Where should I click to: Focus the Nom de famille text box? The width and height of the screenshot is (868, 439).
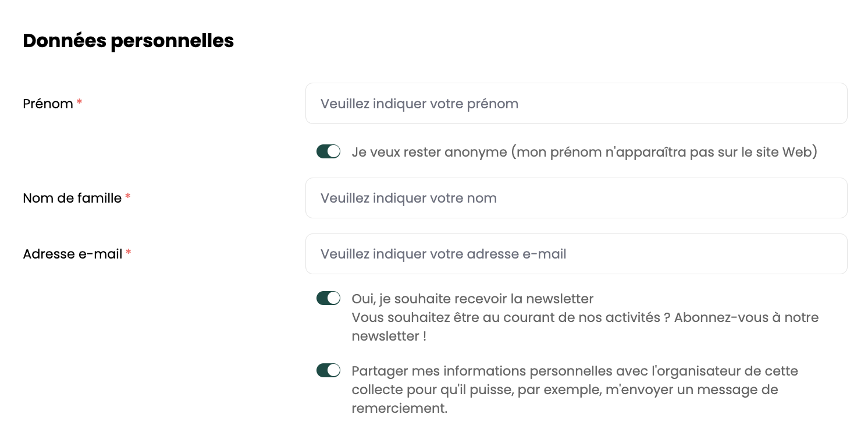tap(576, 198)
